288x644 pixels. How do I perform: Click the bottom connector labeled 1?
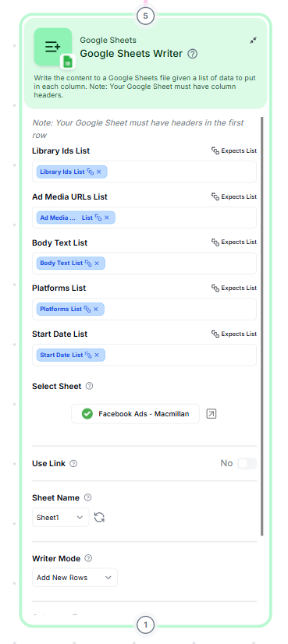[x=145, y=625]
